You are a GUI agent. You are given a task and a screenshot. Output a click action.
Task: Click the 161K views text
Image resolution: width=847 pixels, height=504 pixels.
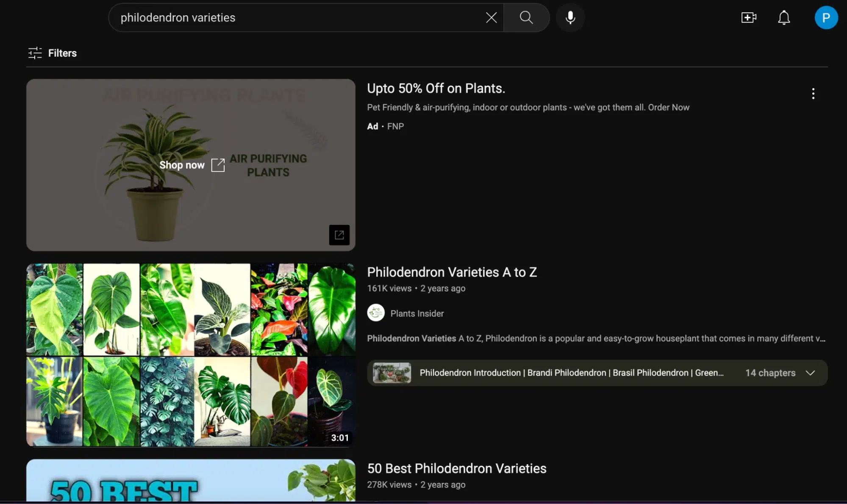tap(389, 288)
